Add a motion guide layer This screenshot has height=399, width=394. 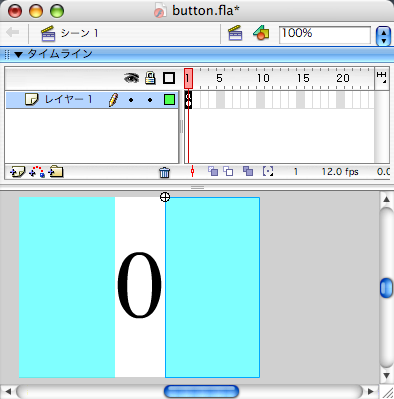click(37, 172)
